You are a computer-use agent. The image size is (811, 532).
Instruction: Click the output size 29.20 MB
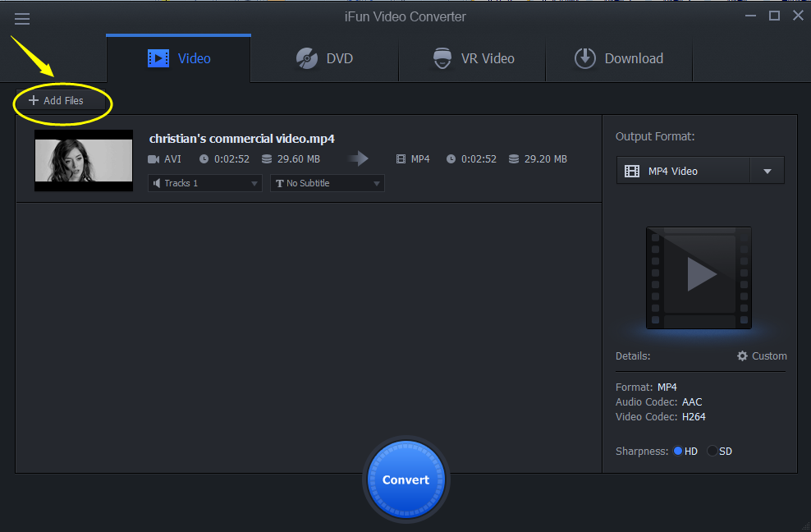[x=546, y=159]
